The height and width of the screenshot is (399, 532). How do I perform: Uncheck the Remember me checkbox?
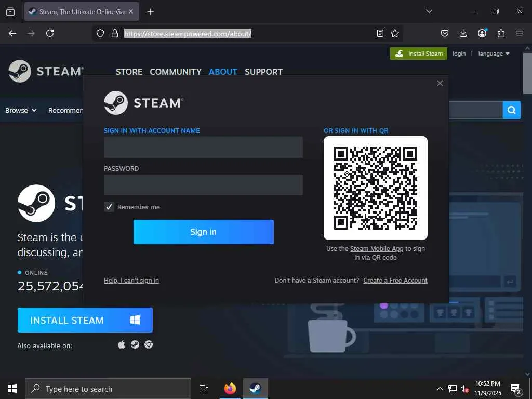coord(109,207)
